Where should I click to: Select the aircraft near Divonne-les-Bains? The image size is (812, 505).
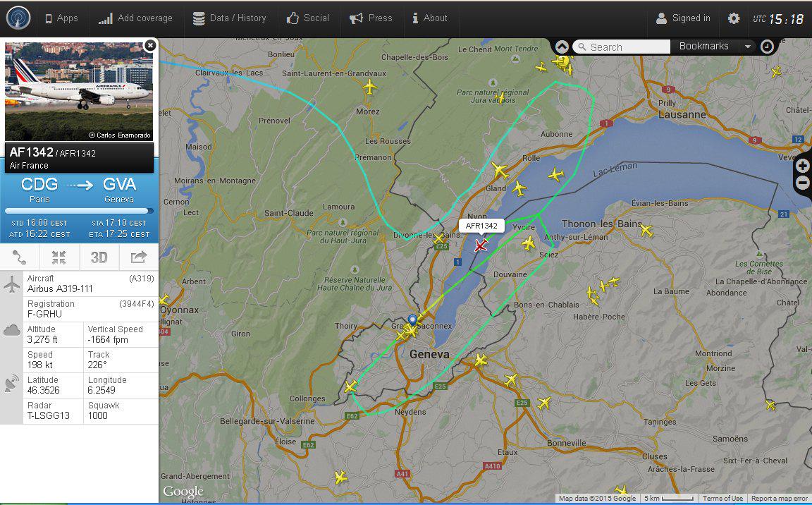point(438,239)
